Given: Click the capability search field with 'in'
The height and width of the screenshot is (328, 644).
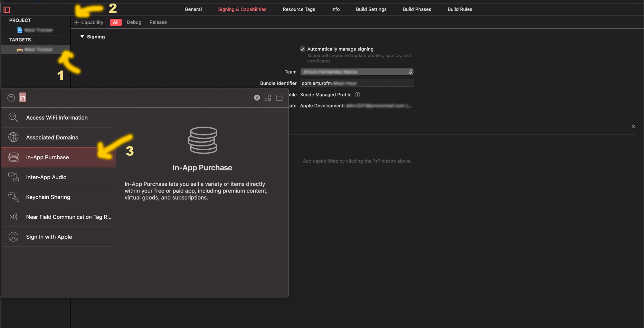Looking at the screenshot, I should click(135, 98).
